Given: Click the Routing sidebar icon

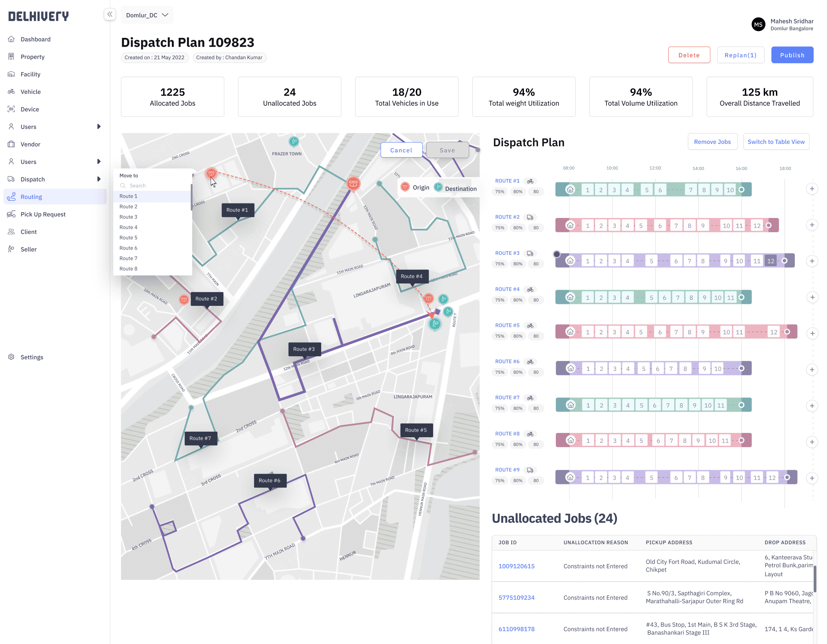Looking at the screenshot, I should coord(12,197).
